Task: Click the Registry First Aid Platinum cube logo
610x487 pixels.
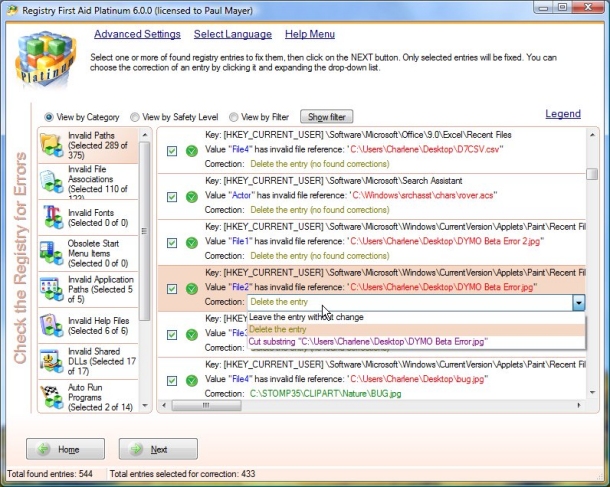Action: tap(45, 59)
